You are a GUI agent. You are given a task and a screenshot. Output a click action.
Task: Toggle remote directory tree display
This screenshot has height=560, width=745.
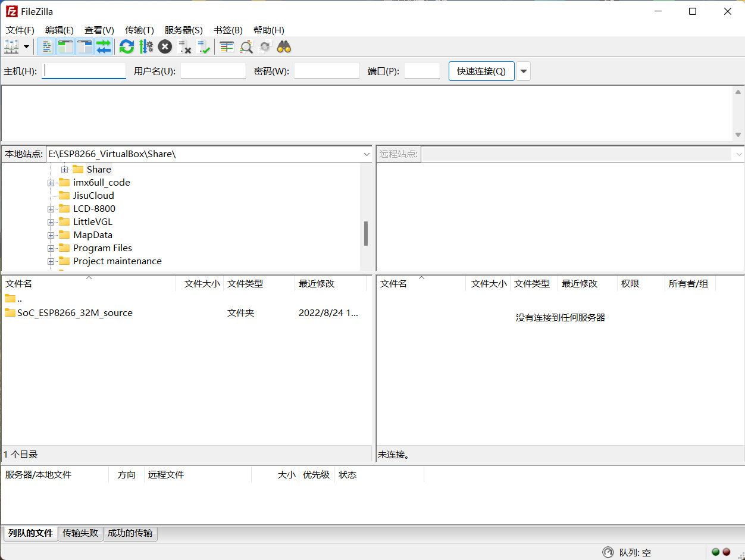(x=84, y=46)
